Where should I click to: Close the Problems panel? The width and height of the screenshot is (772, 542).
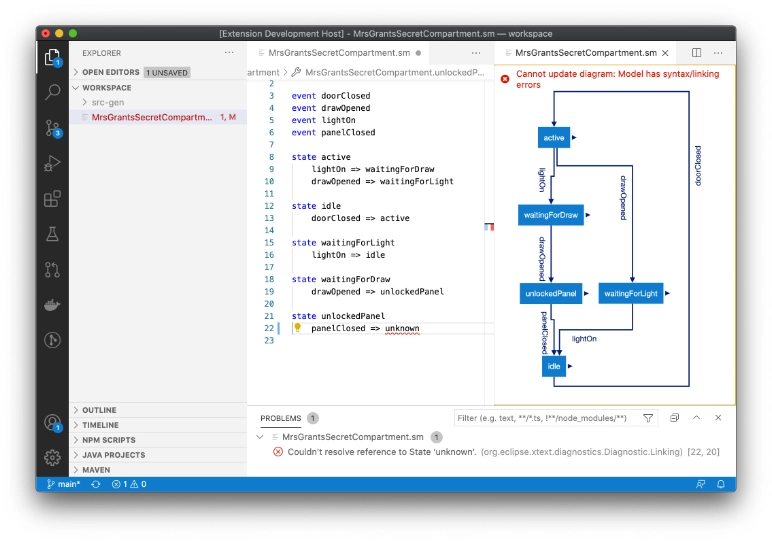pyautogui.click(x=718, y=417)
